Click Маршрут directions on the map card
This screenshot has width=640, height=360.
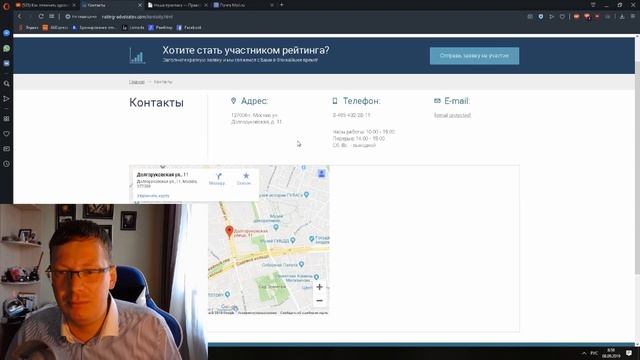217,179
